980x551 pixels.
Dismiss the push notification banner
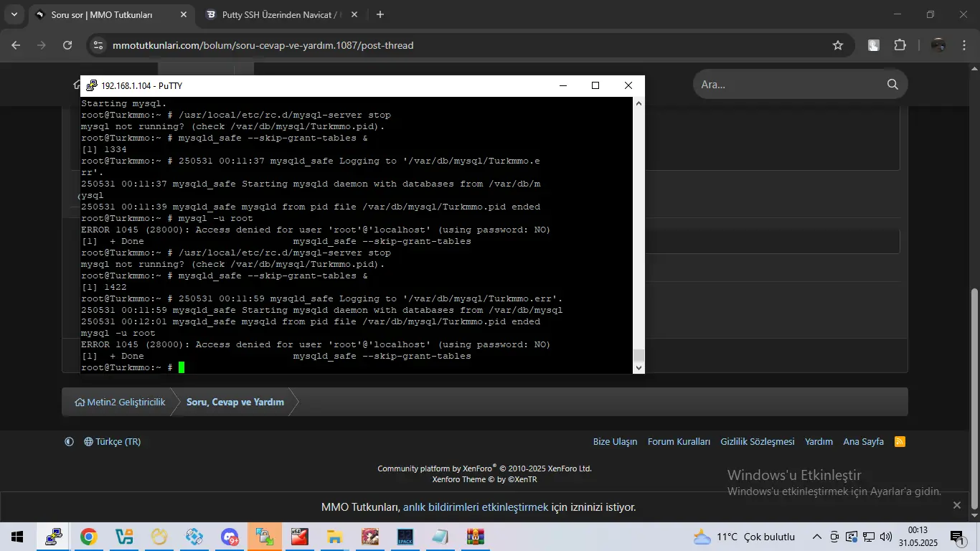[956, 505]
